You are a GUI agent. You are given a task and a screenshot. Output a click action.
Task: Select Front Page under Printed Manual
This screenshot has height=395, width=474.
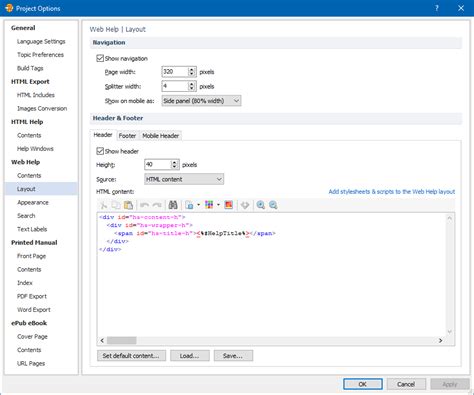[x=32, y=256]
